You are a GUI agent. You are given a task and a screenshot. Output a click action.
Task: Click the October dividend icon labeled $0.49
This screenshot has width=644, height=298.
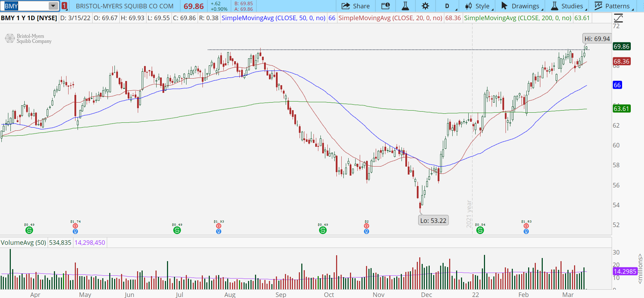(x=323, y=230)
